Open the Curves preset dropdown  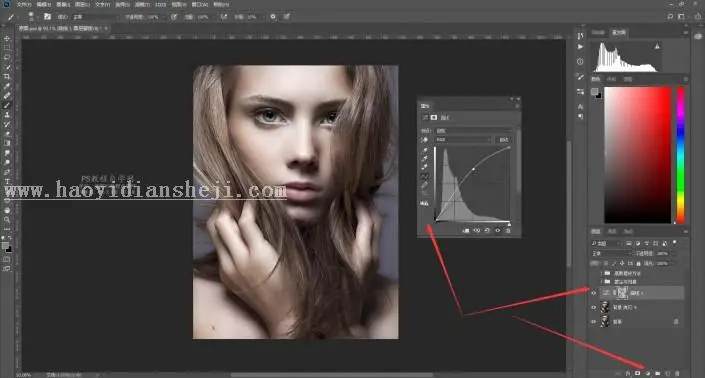474,131
